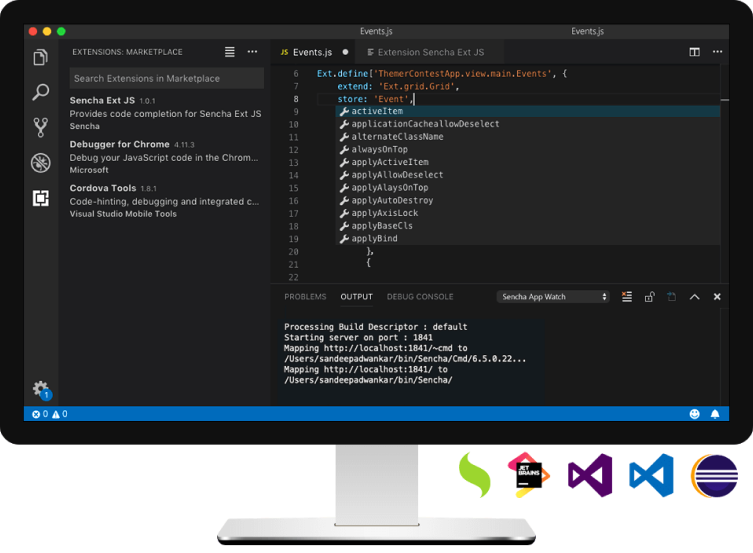
Task: Choose applicationCacheallowDeselect suggestion
Action: pos(527,124)
